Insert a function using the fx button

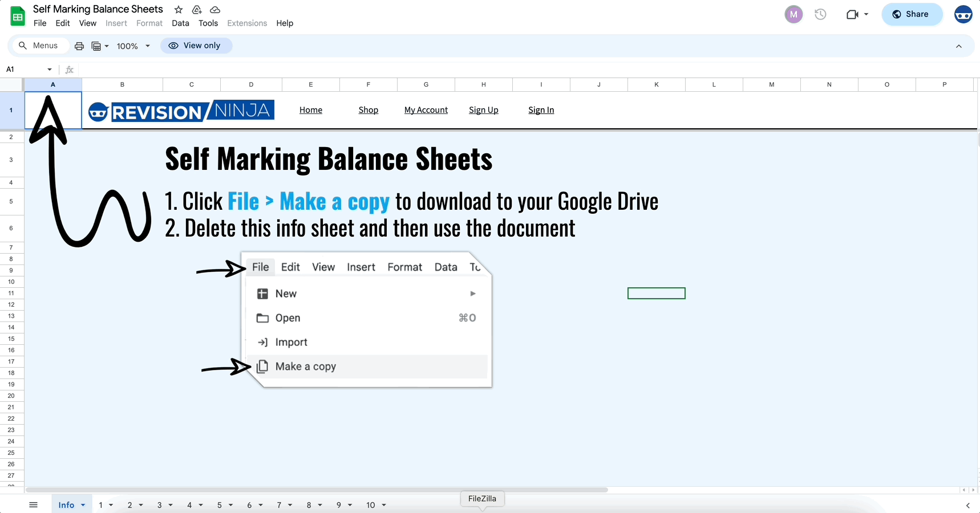[69, 69]
